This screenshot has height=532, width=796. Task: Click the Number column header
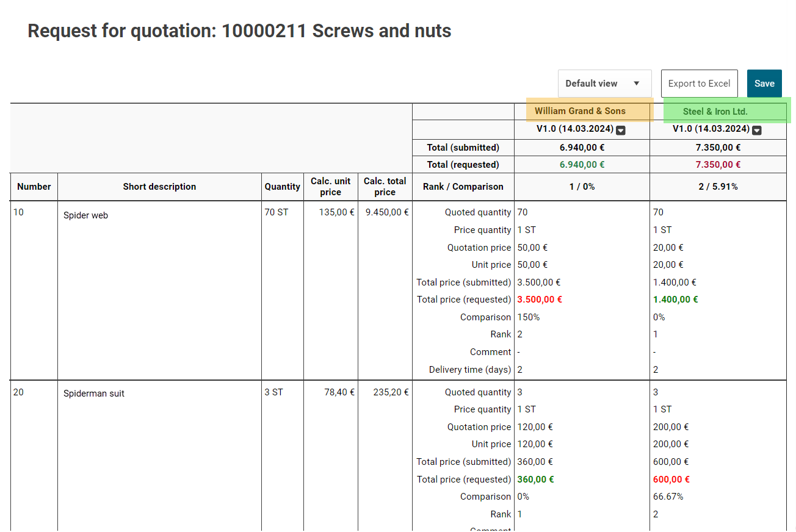[x=34, y=187]
